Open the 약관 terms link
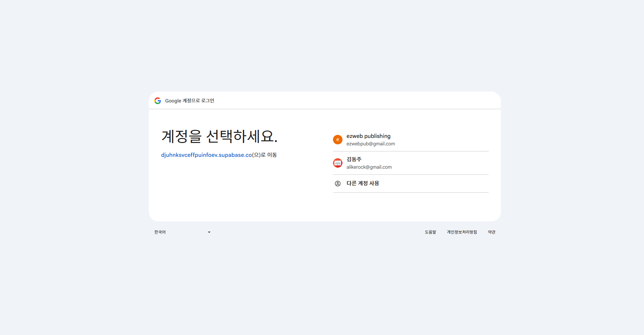The width and height of the screenshot is (644, 335). click(492, 232)
